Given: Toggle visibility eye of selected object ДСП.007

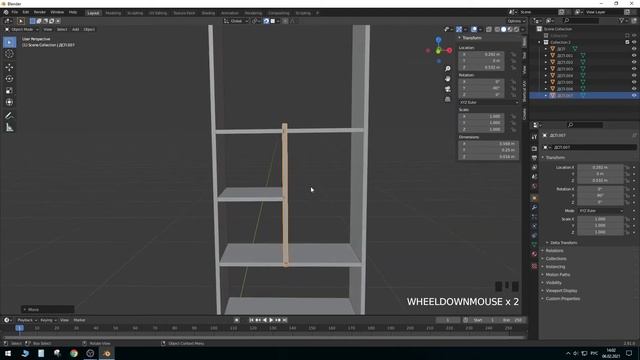Looking at the screenshot, I should 634,95.
